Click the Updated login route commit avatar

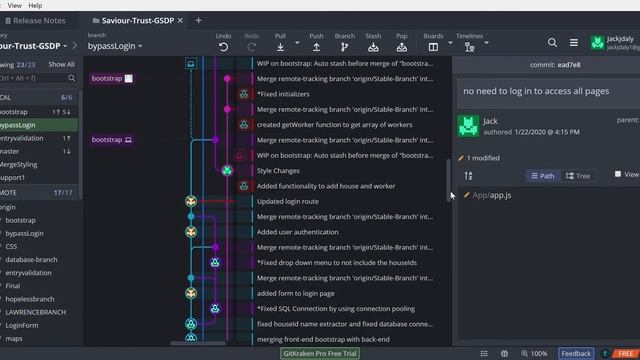[x=191, y=201]
